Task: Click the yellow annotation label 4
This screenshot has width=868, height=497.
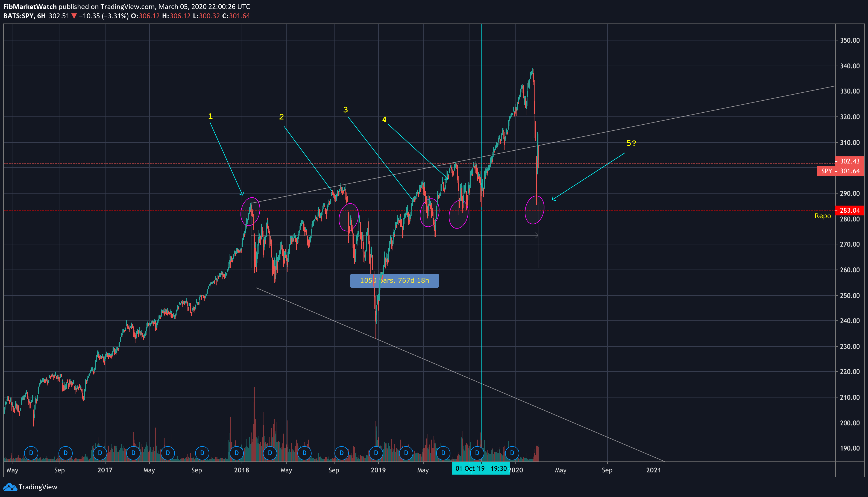Action: coord(384,119)
